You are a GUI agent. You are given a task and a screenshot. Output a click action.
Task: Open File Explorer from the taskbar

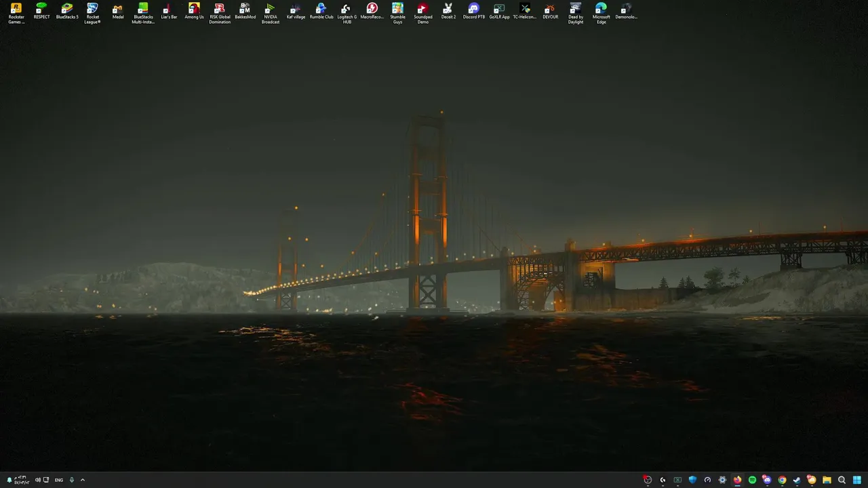click(x=827, y=480)
